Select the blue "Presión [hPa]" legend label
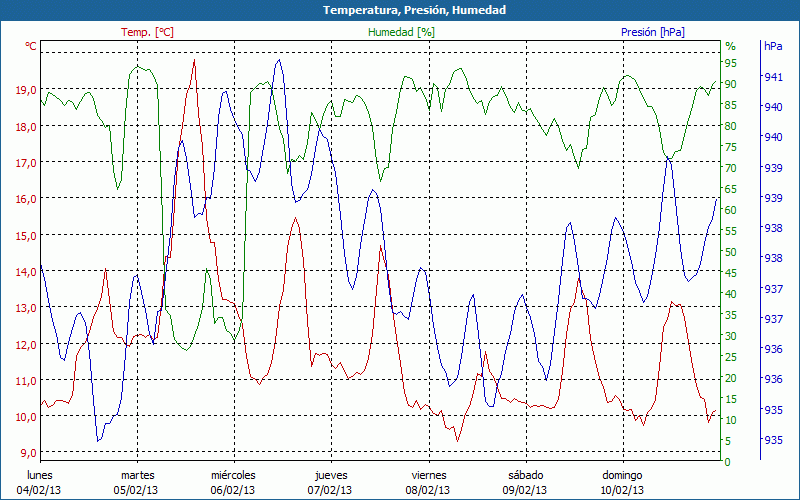Screen dimensions: 800x500 coord(653,32)
